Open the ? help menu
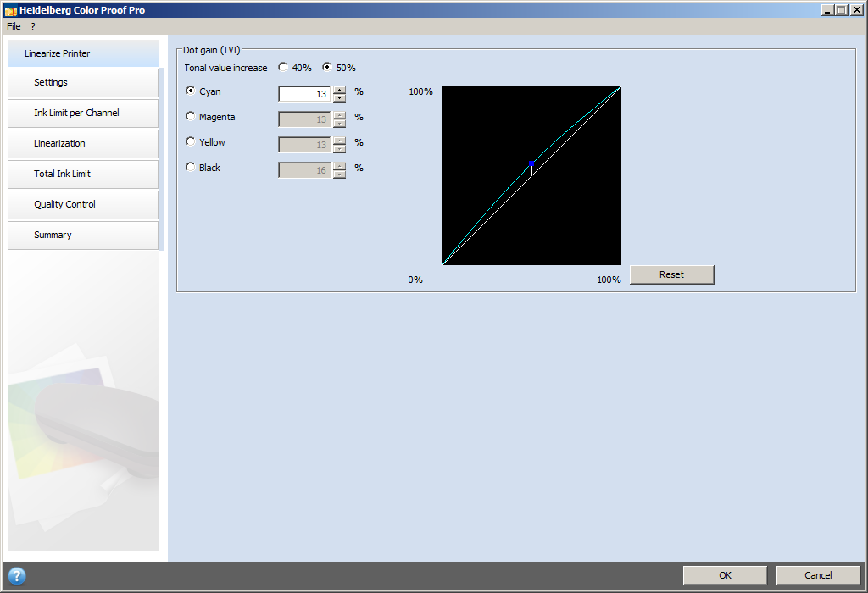 [33, 26]
